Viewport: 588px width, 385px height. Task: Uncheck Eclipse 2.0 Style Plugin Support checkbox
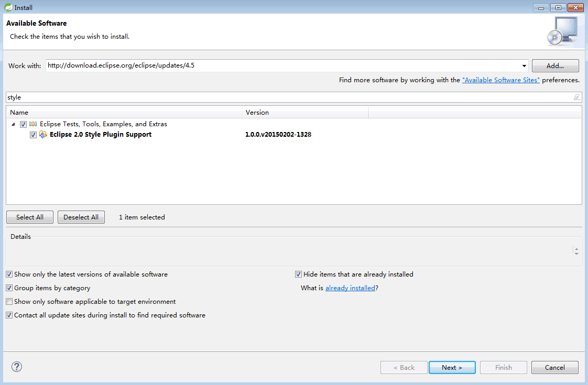click(x=33, y=135)
